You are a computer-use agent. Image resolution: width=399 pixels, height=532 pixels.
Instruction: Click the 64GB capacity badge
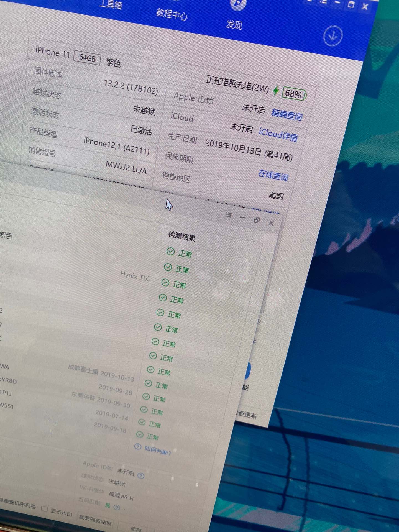pyautogui.click(x=87, y=58)
